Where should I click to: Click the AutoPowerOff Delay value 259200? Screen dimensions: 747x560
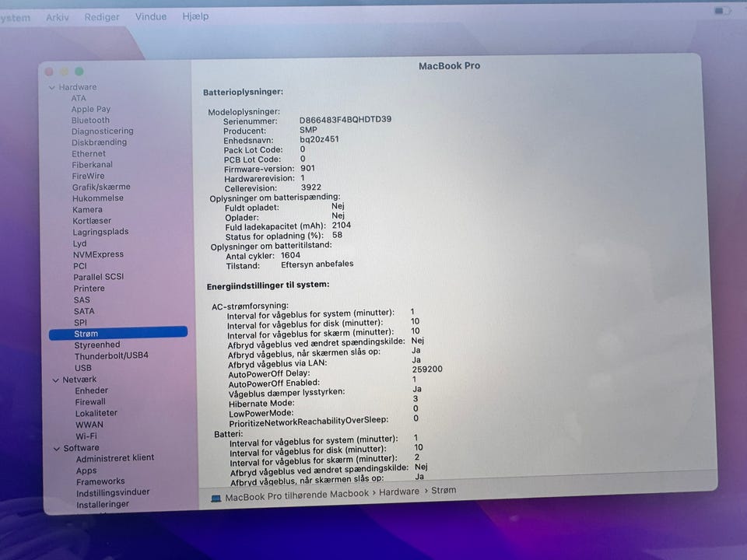click(x=427, y=369)
